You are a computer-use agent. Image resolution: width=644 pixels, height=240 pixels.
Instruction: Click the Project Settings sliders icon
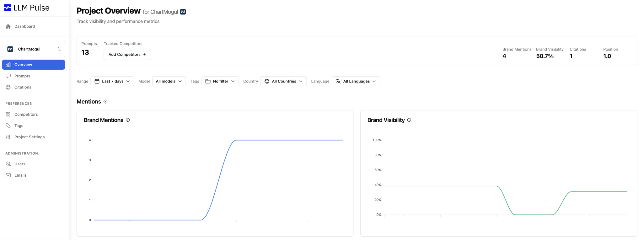8,137
